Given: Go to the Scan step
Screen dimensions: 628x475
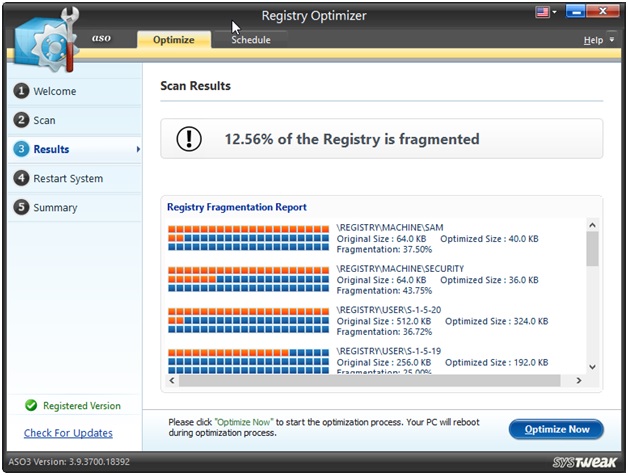Looking at the screenshot, I should pyautogui.click(x=75, y=120).
